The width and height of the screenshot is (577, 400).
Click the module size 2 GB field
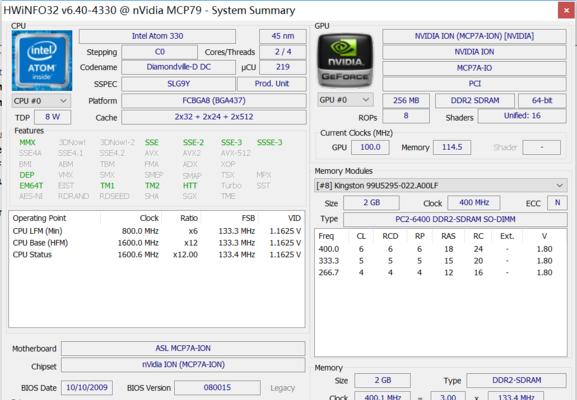[371, 203]
